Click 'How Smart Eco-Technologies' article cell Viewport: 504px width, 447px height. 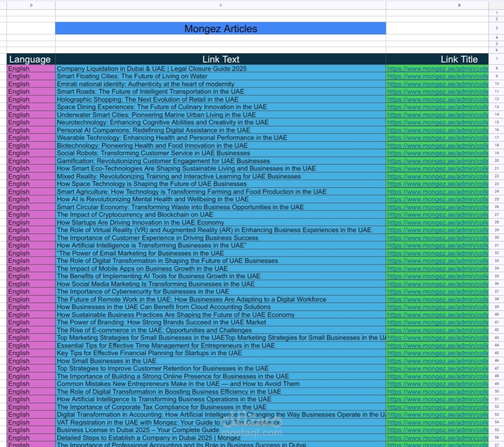click(220, 168)
